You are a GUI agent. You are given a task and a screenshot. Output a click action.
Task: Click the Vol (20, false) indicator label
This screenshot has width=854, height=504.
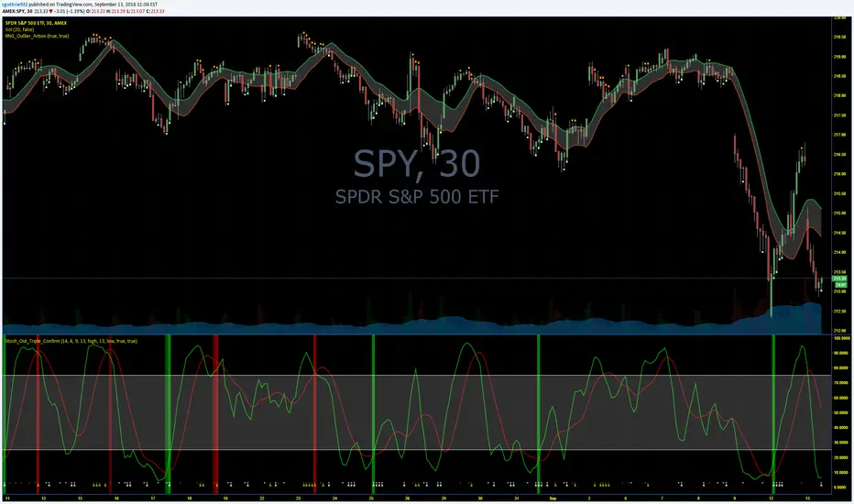[x=19, y=29]
